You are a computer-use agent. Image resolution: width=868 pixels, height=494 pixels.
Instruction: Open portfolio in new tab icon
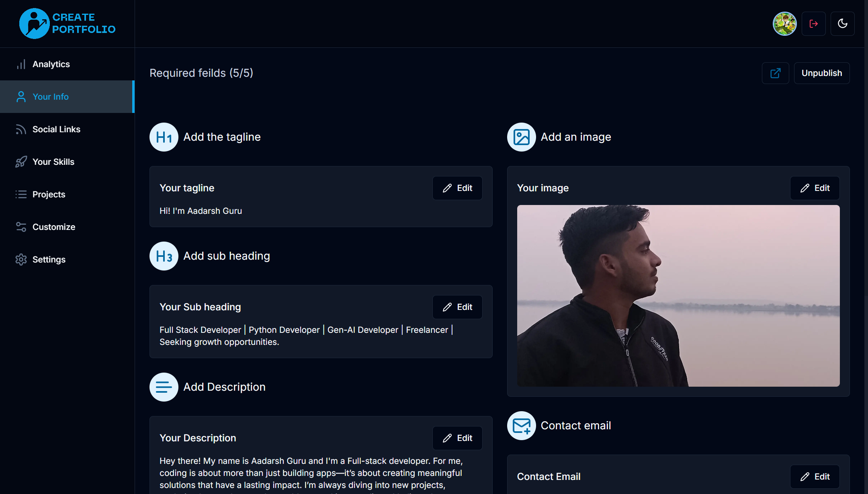(776, 73)
